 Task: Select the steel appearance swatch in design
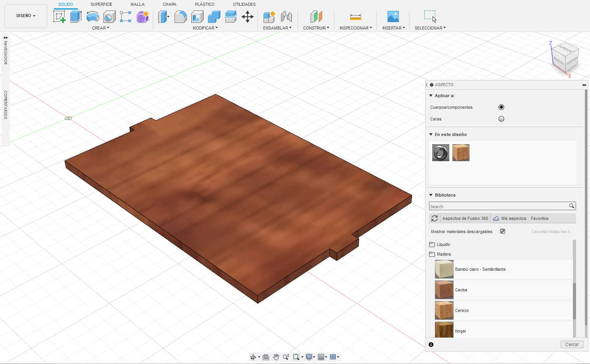(441, 153)
